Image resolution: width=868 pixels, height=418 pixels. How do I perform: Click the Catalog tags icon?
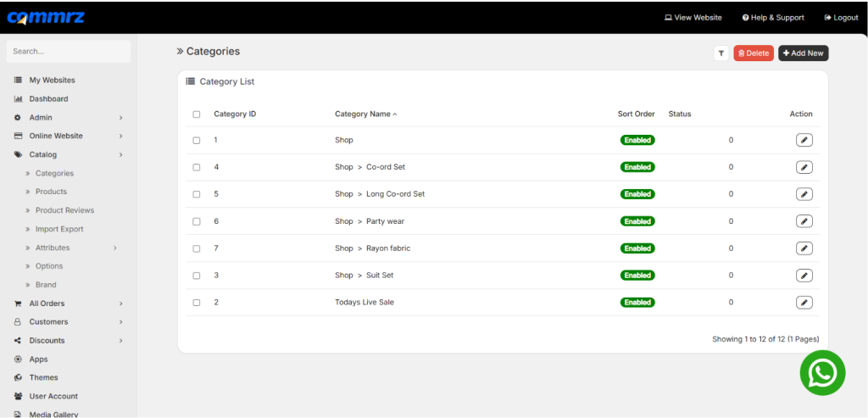pyautogui.click(x=18, y=154)
